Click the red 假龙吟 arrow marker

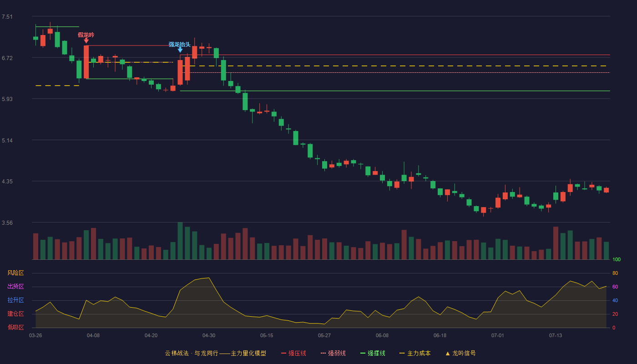click(x=86, y=40)
